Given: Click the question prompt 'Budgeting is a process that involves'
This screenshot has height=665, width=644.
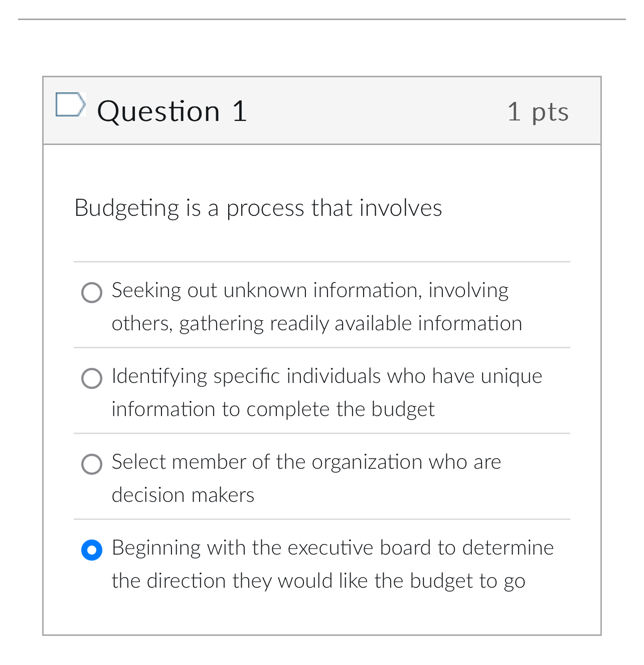Looking at the screenshot, I should click(258, 208).
